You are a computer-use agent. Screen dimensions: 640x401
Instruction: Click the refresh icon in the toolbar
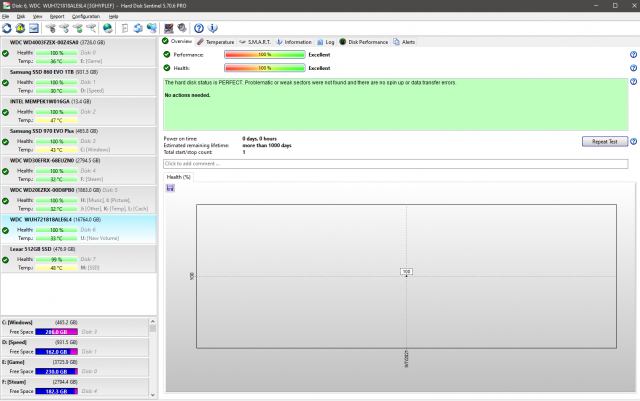coord(8,27)
